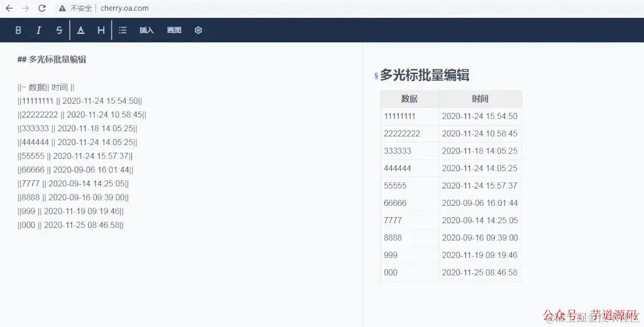This screenshot has height=327, width=644.
Task: Click the editor line '||~ 数据|| 时间 ||'
Action: tap(46, 88)
